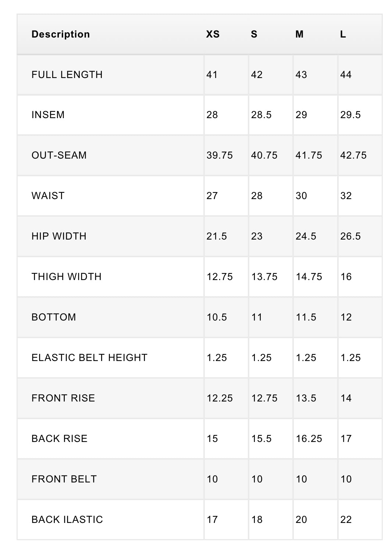Screen dimensions: 392x559
Task: Select the M size column header
Action: pyautogui.click(x=299, y=34)
